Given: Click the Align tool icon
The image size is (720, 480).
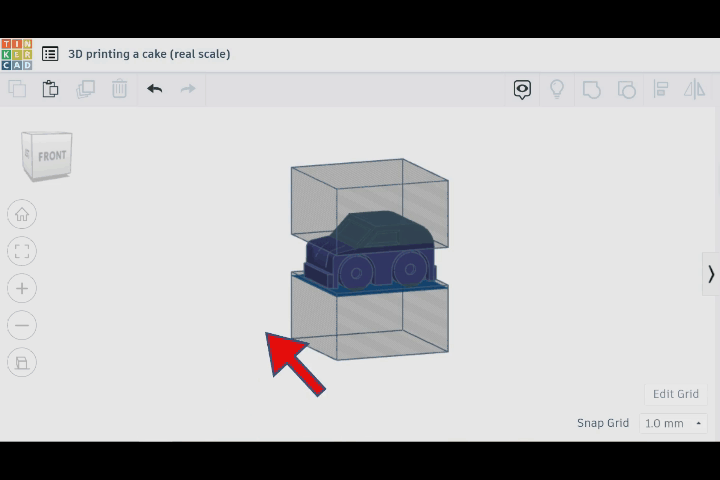Looking at the screenshot, I should pos(660,89).
